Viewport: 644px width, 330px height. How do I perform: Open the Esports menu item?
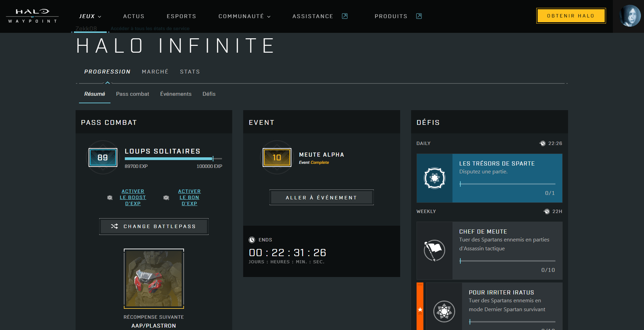click(x=181, y=16)
